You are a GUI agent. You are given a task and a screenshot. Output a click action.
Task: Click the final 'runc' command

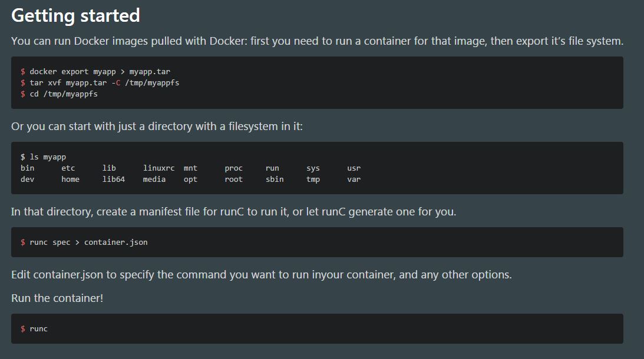click(39, 329)
